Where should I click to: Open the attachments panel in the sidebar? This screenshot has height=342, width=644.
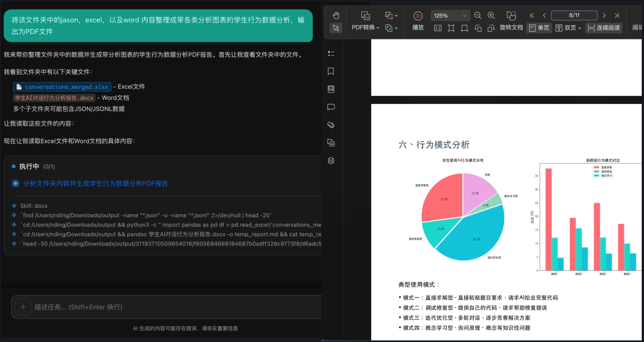[x=331, y=125]
